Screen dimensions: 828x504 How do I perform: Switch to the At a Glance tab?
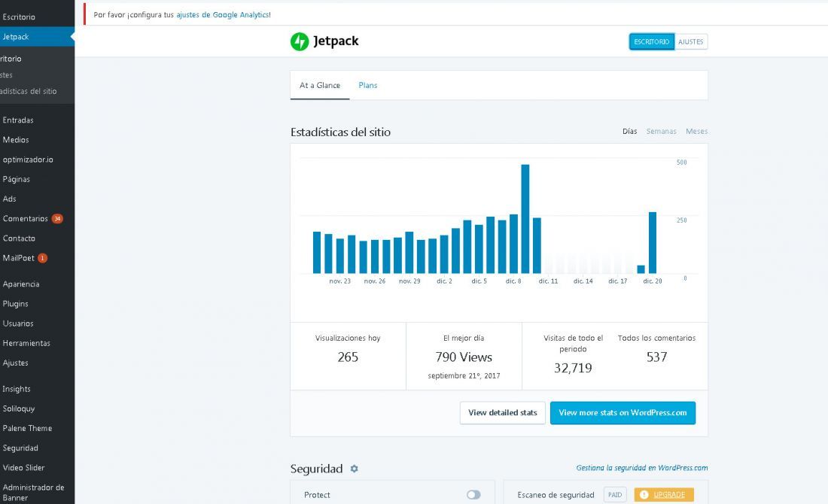[x=320, y=86]
